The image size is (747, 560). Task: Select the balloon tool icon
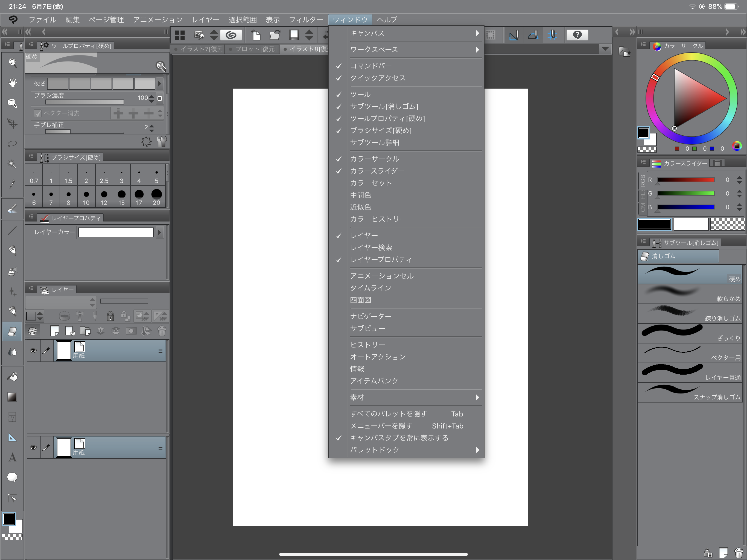tap(12, 477)
